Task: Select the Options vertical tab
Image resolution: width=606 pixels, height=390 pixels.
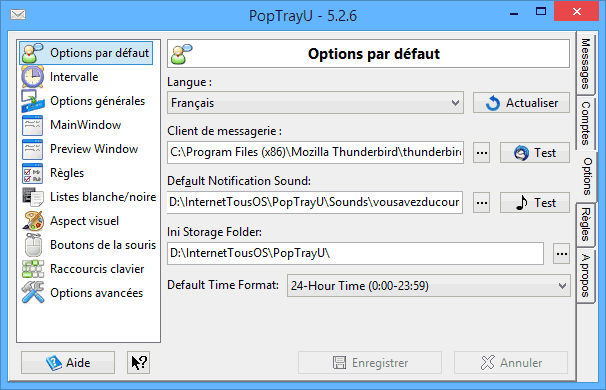Action: coord(586,176)
